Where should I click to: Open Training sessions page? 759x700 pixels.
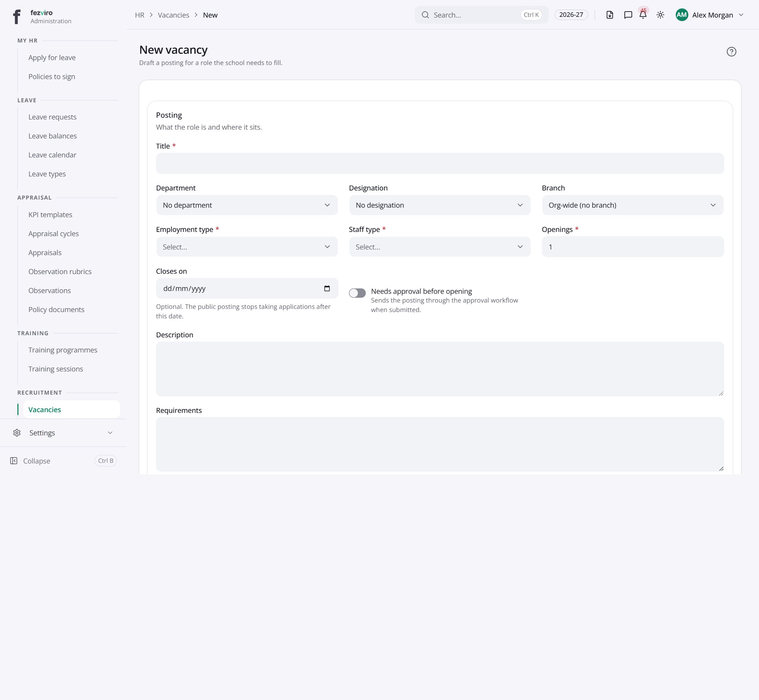click(x=56, y=369)
